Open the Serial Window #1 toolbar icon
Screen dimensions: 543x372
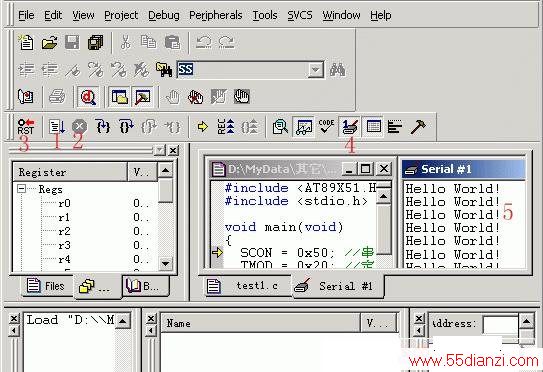(x=349, y=126)
